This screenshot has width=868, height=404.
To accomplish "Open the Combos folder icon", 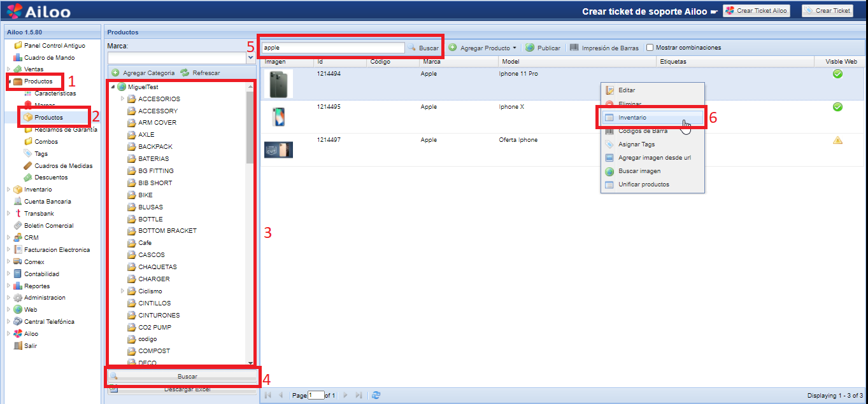I will (x=28, y=142).
